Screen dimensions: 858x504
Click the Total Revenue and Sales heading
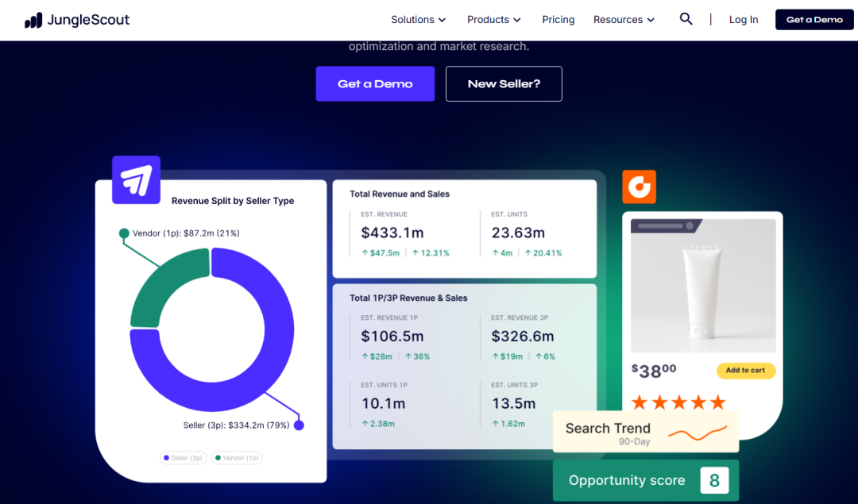(x=400, y=194)
